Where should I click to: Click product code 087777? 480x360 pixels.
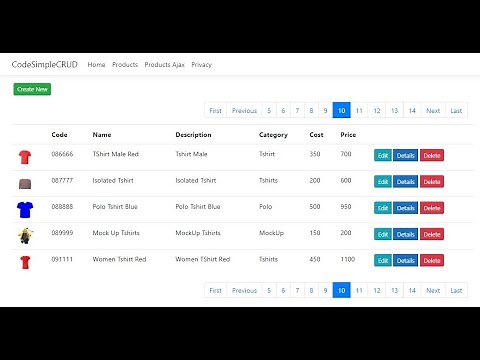coord(62,180)
